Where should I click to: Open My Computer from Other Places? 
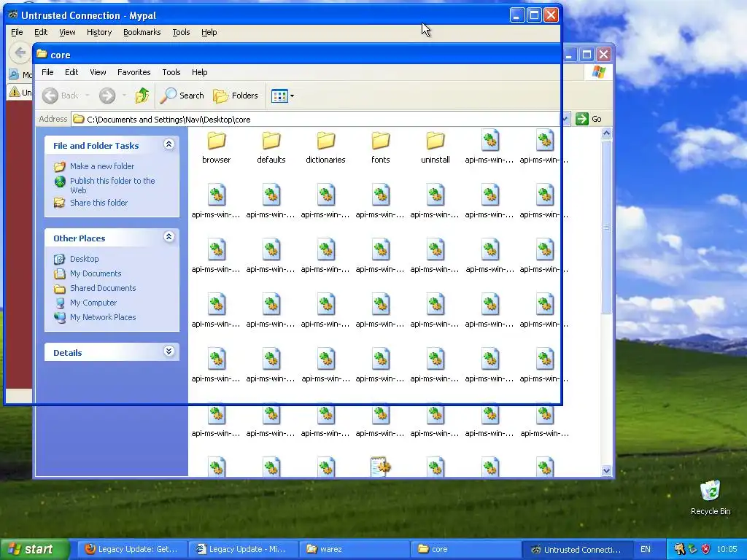click(93, 303)
